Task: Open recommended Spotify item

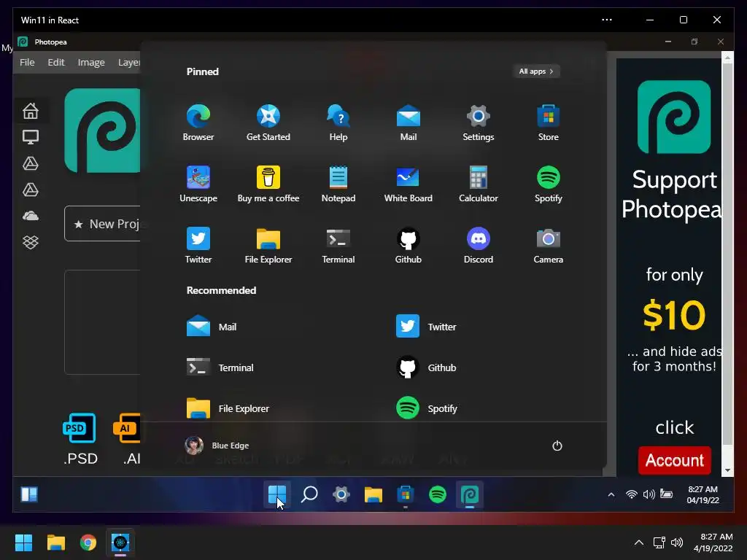Action: [x=426, y=408]
